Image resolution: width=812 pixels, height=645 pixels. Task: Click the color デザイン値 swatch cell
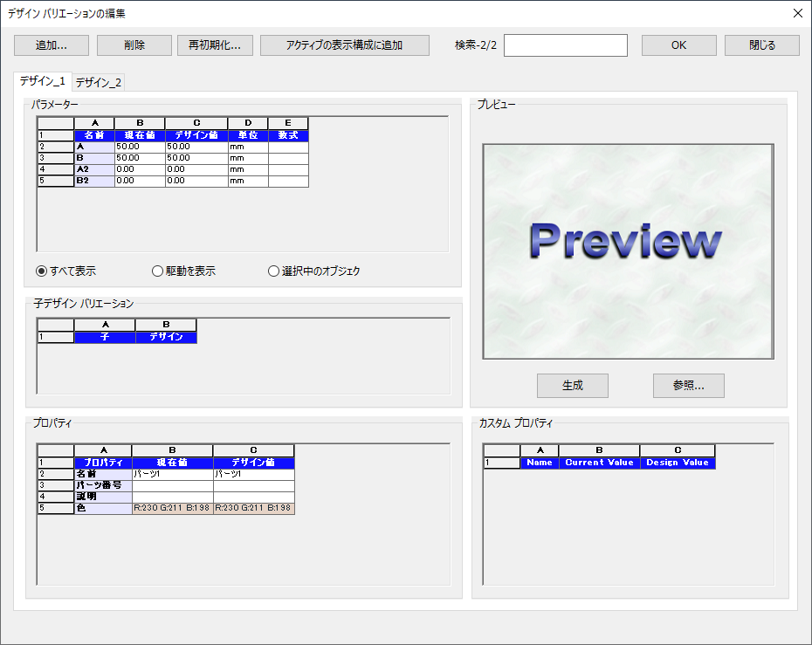tap(253, 508)
